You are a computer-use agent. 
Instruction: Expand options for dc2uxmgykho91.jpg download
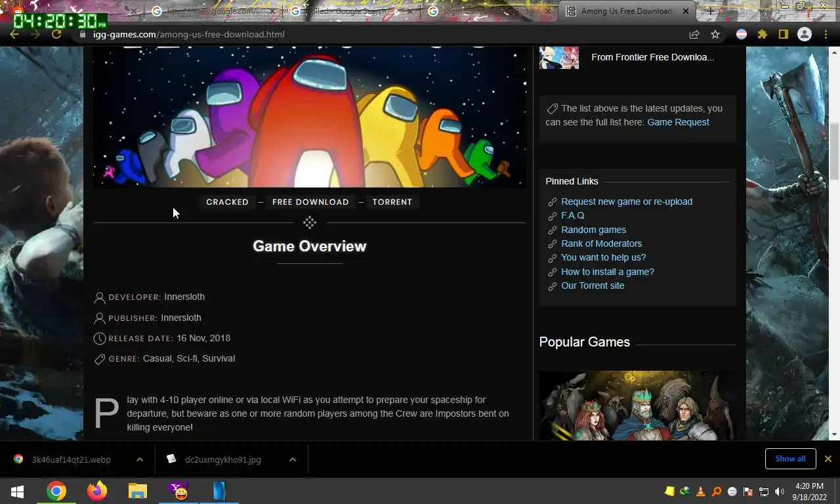point(293,459)
